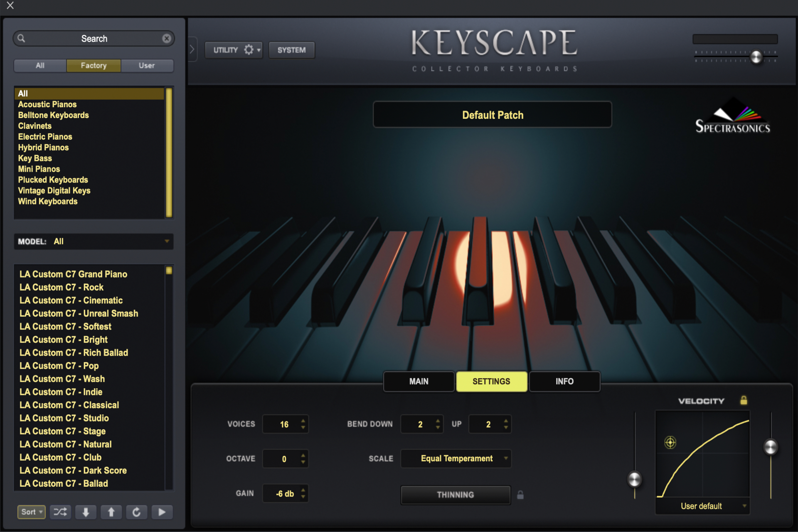
Task: Clear the search field with X icon
Action: coord(167,39)
